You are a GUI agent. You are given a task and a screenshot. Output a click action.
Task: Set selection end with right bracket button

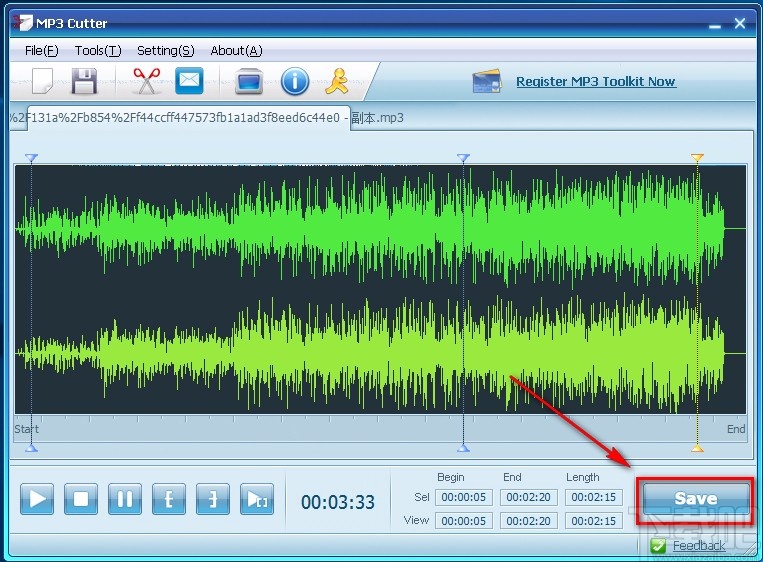pos(213,499)
